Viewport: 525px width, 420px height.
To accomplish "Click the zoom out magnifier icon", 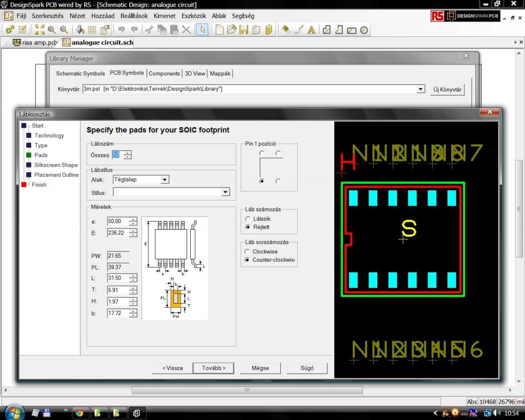I will coord(64,30).
